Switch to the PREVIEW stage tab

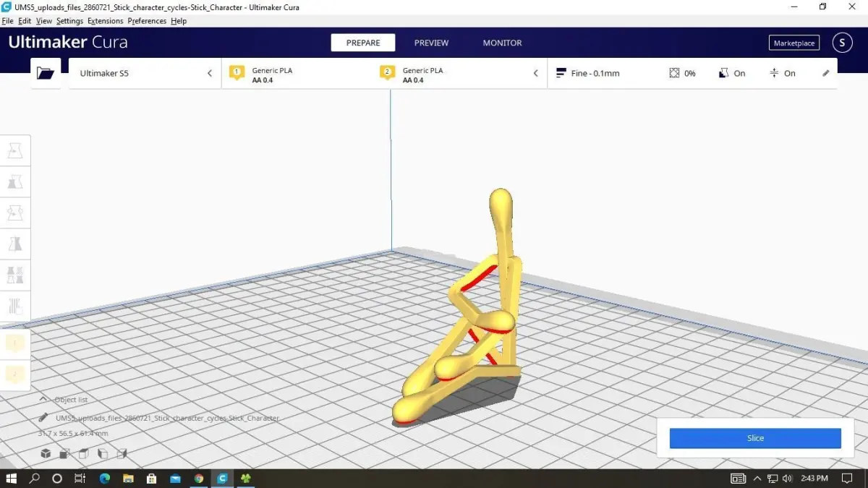pos(431,43)
